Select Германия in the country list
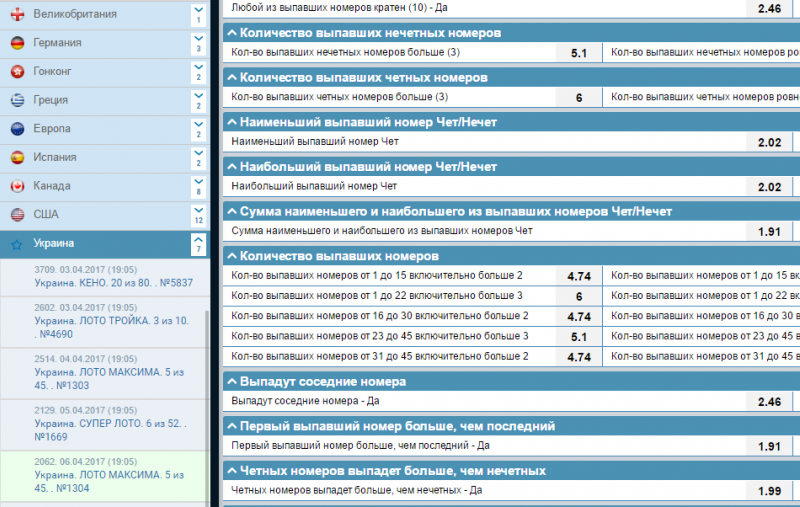This screenshot has height=507, width=800. coord(57,43)
